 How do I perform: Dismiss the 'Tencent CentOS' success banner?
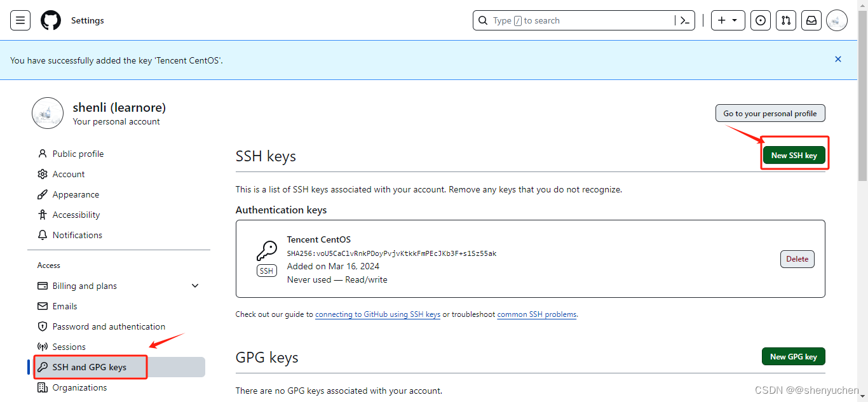837,59
